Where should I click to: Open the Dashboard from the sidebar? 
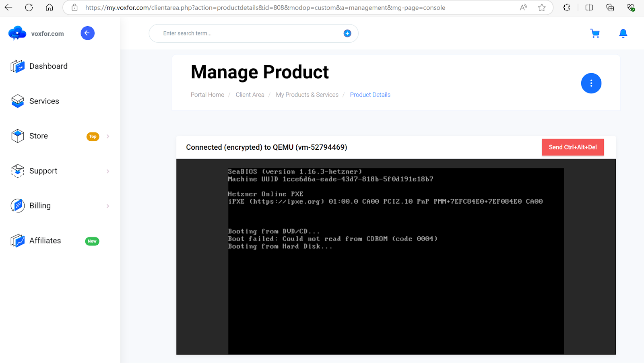17,66
